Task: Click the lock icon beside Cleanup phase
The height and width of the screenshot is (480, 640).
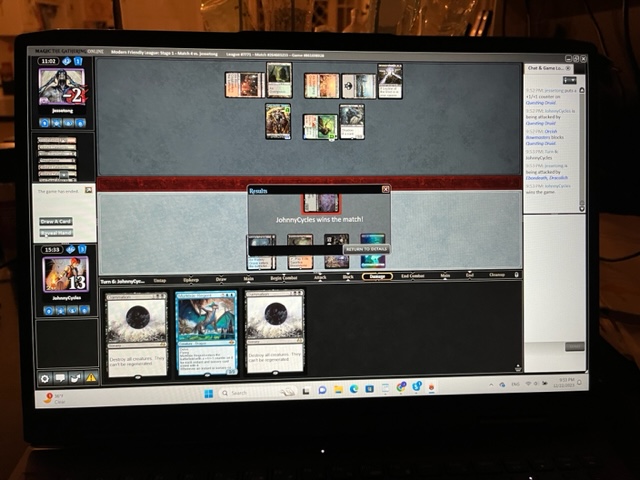Action: point(517,275)
